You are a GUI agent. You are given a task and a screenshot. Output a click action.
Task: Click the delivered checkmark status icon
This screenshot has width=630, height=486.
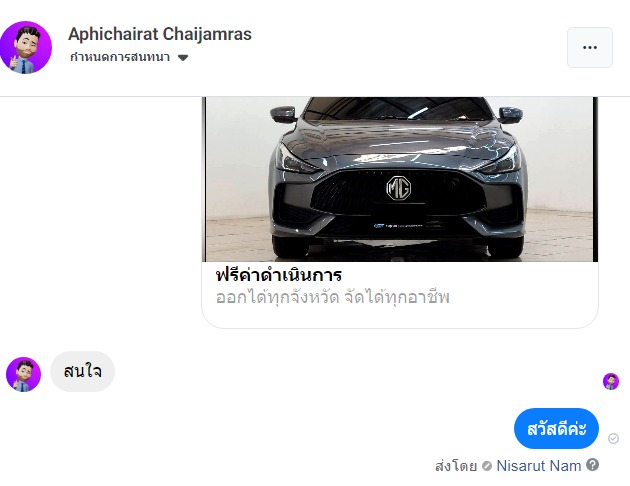(x=613, y=438)
